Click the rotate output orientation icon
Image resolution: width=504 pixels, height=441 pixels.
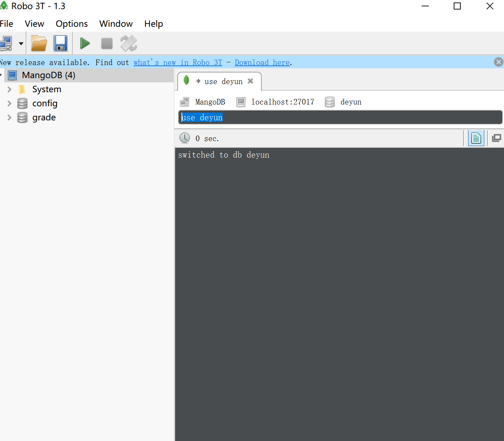pos(129,44)
